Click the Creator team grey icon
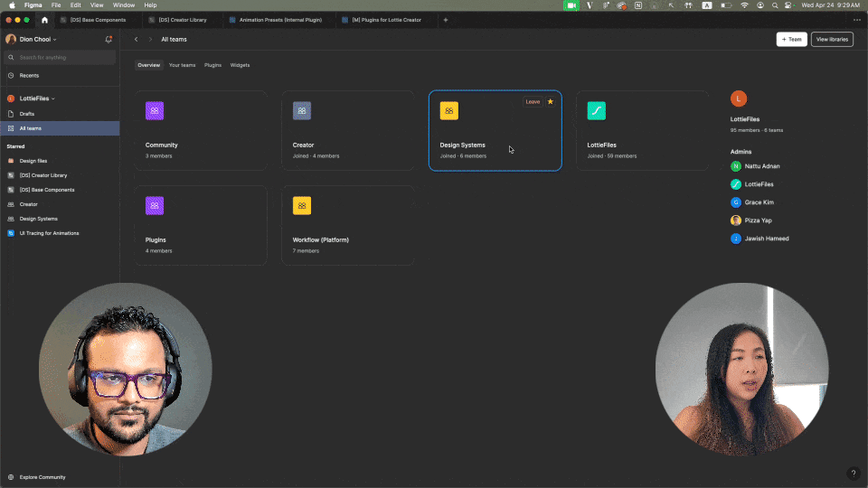Screen dimensions: 868x488 302,110
